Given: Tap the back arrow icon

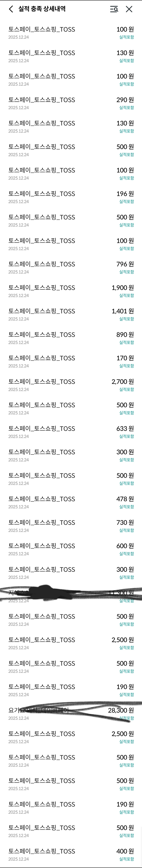Looking at the screenshot, I should (11, 9).
